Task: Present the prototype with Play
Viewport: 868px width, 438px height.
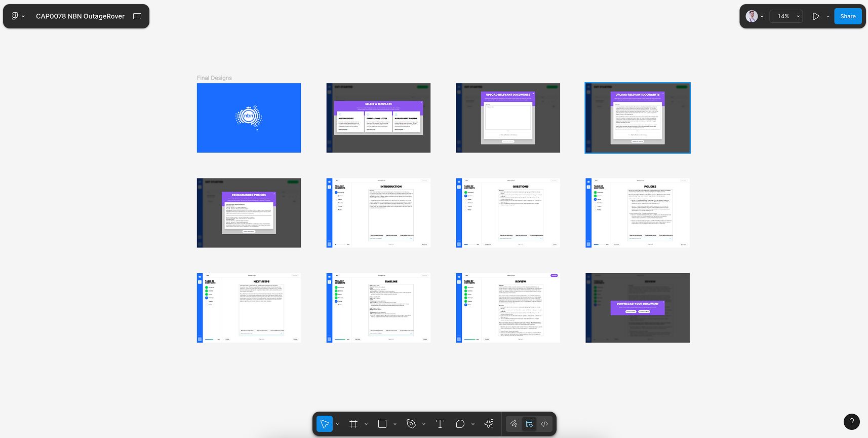Action: [816, 16]
